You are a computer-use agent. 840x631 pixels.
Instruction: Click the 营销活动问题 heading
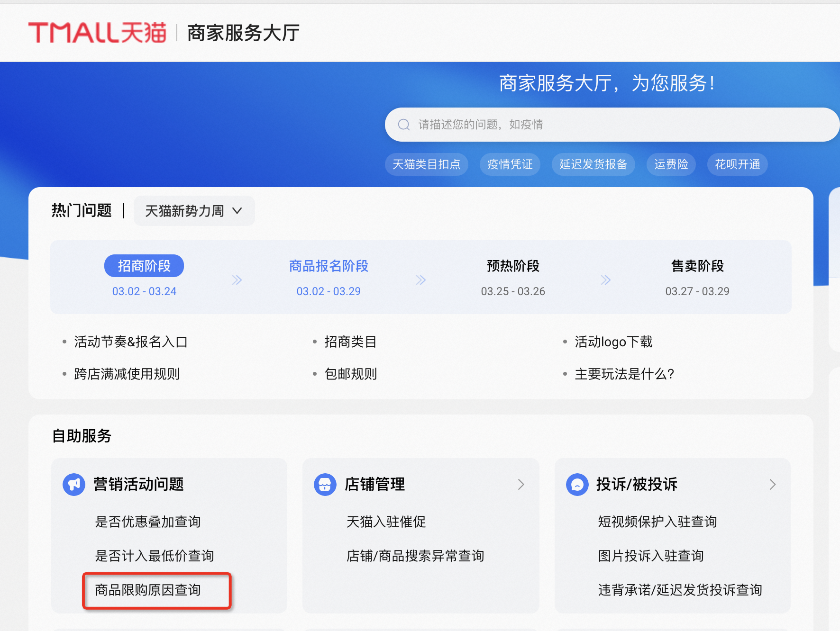138,484
